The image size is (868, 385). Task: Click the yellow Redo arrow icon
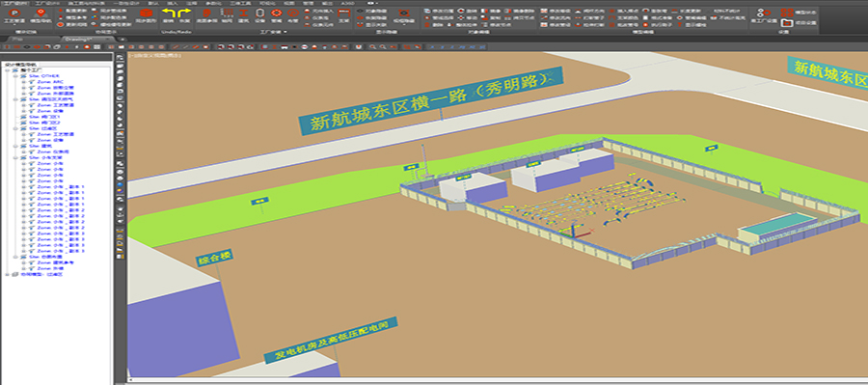click(183, 12)
